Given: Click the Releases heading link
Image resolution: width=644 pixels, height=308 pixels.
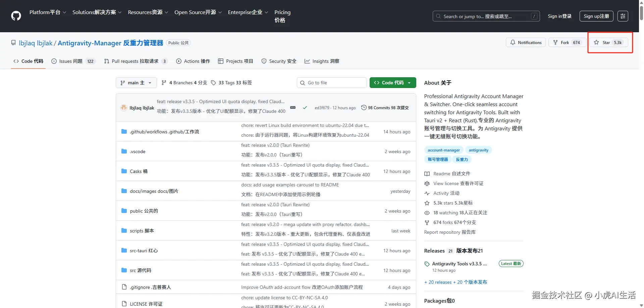Looking at the screenshot, I should [453, 251].
